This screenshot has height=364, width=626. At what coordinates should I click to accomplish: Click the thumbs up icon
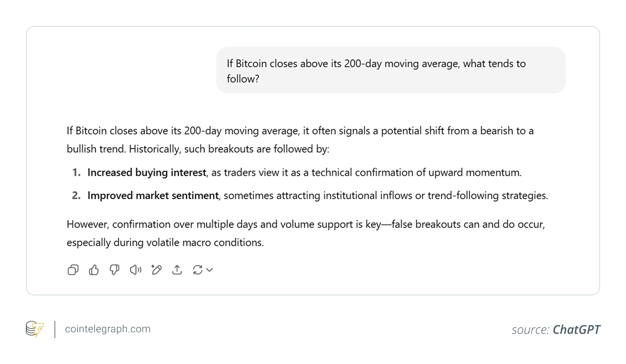pyautogui.click(x=94, y=270)
